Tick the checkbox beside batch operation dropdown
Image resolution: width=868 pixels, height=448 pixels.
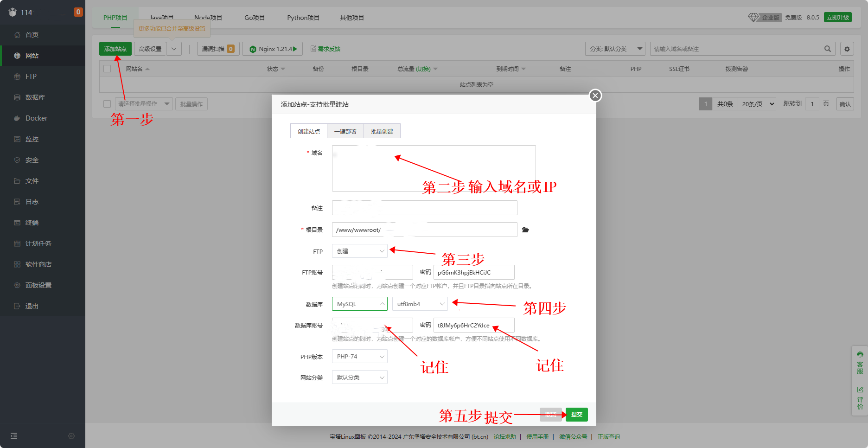tap(107, 104)
